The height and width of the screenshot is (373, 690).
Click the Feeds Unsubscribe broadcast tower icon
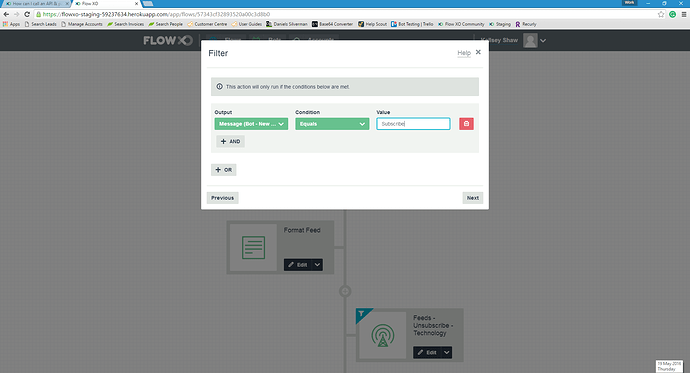383,335
